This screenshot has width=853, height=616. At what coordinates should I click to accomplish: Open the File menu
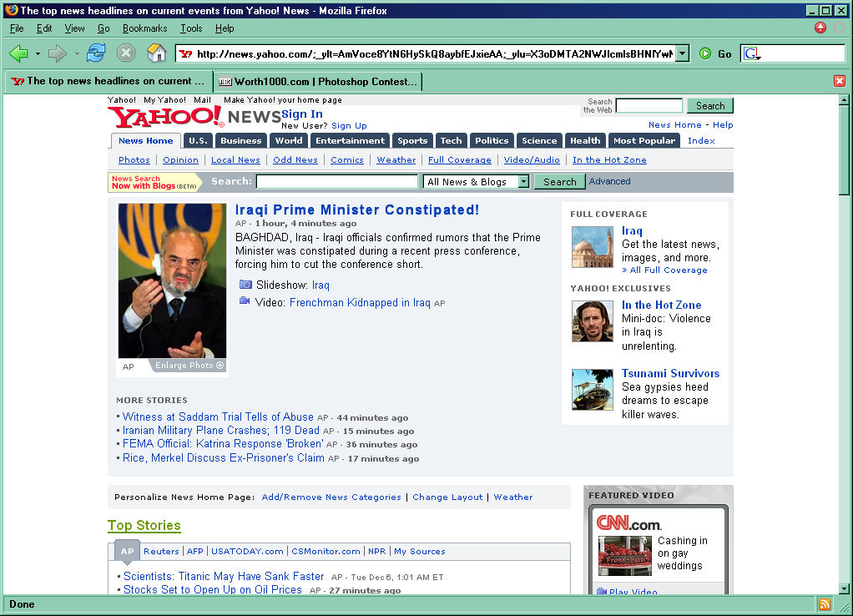17,28
